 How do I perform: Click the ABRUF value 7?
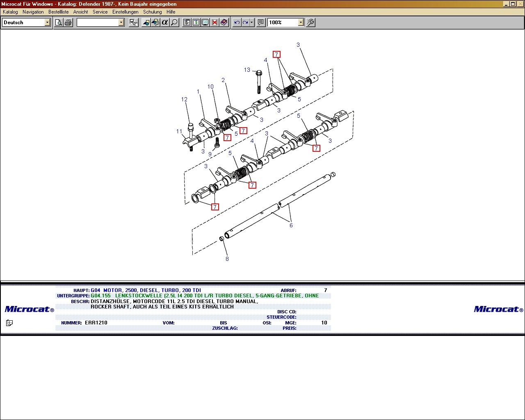(326, 290)
